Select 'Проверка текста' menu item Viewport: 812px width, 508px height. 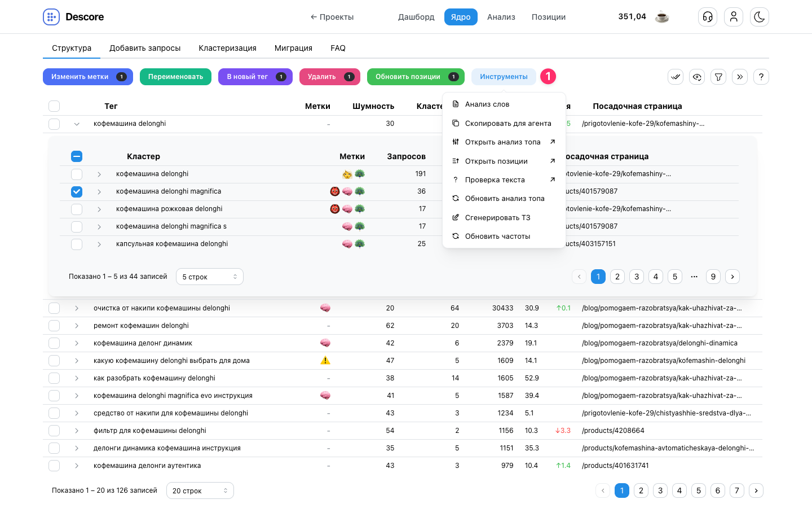pyautogui.click(x=504, y=180)
